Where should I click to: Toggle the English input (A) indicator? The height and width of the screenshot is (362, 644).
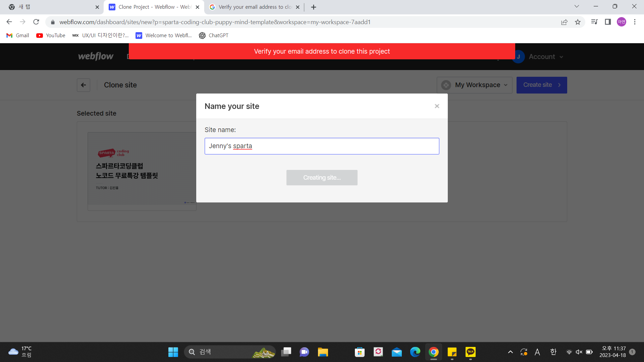537,352
